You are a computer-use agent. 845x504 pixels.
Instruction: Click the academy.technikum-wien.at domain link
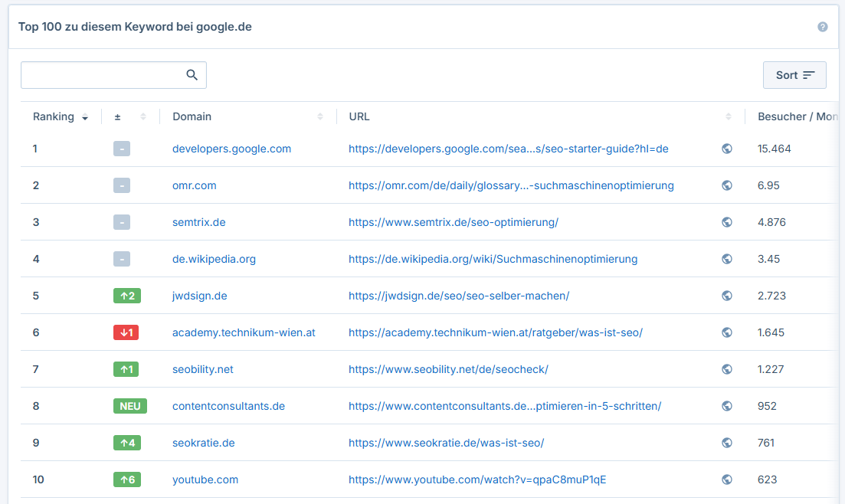tap(244, 332)
